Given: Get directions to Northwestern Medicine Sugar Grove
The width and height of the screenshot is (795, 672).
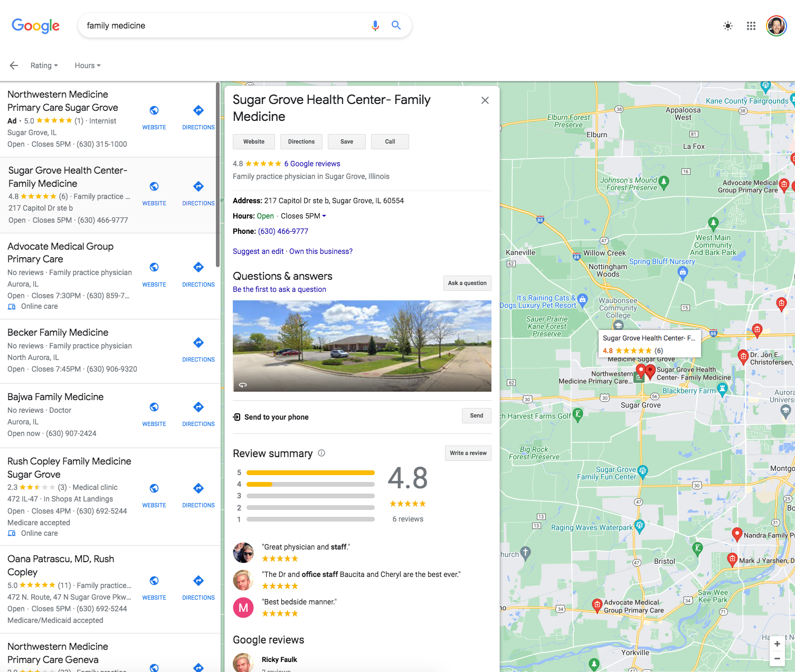Looking at the screenshot, I should [x=198, y=117].
